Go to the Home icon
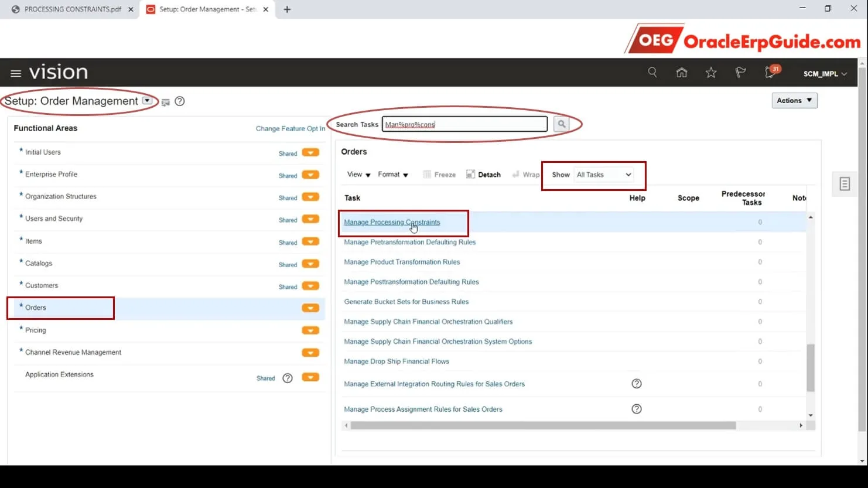Viewport: 868px width, 488px height. 682,73
